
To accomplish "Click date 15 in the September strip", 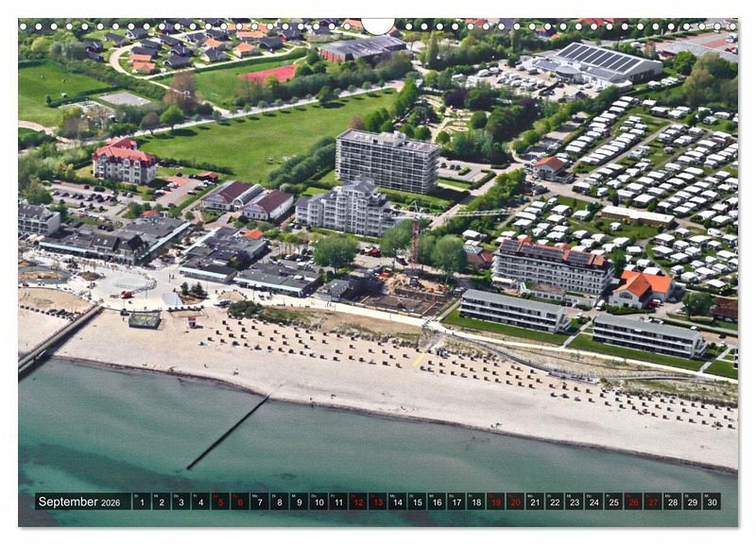I will click(x=417, y=502).
